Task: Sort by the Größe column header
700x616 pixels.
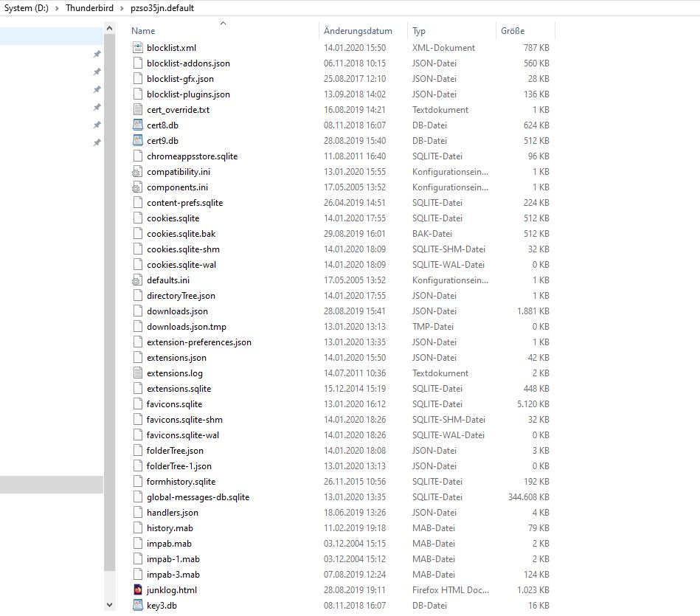Action: [513, 31]
